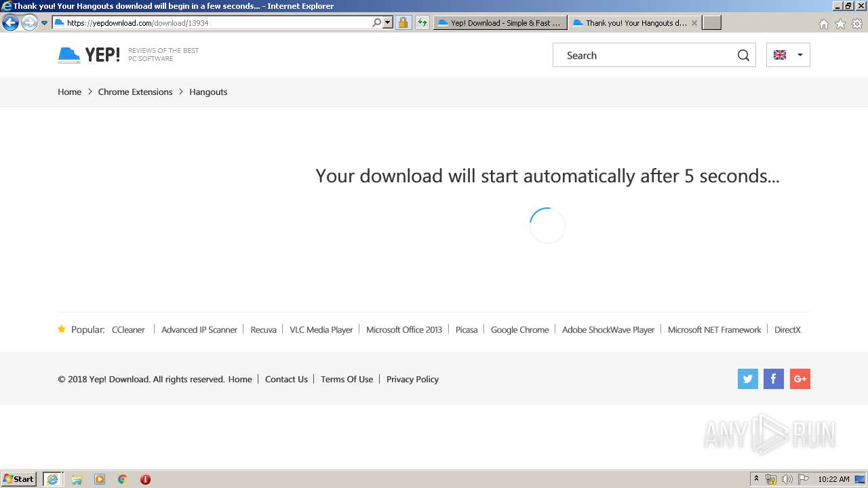The image size is (868, 488).
Task: Click the YEP! site logo
Action: [89, 55]
